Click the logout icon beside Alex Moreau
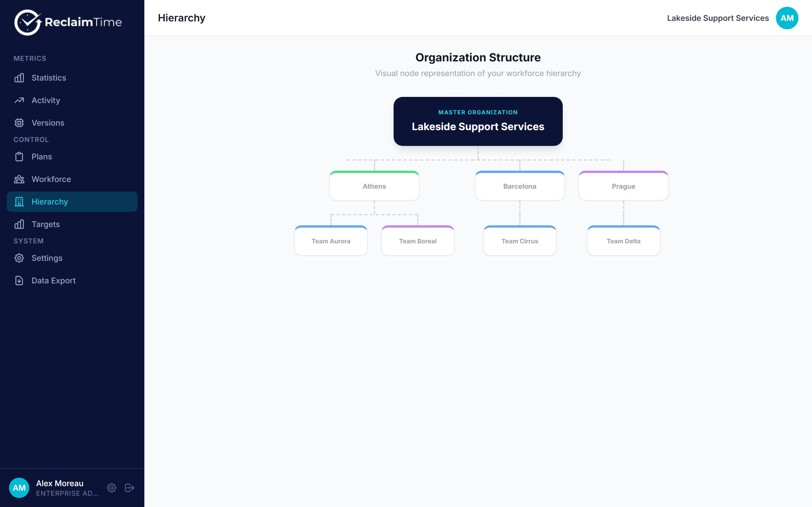 click(x=129, y=488)
